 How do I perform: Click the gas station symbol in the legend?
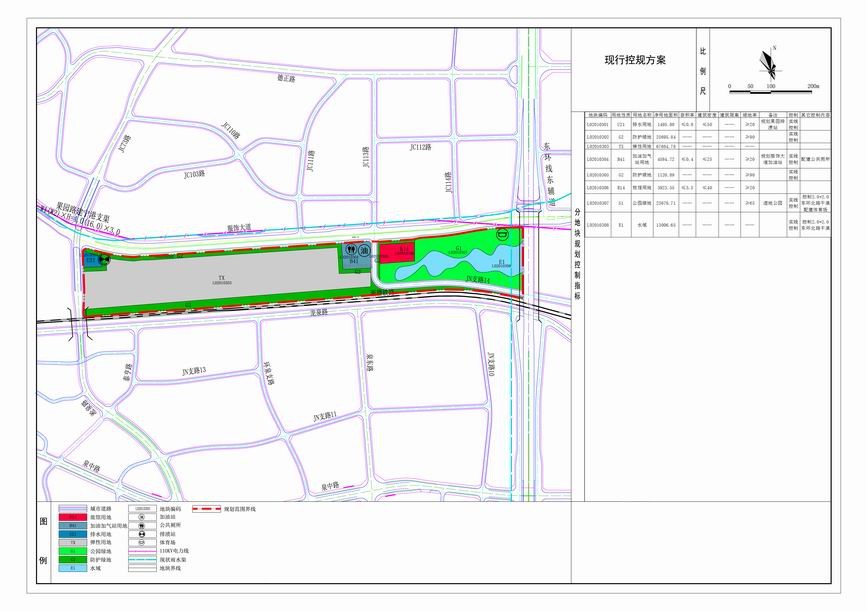coord(141,517)
